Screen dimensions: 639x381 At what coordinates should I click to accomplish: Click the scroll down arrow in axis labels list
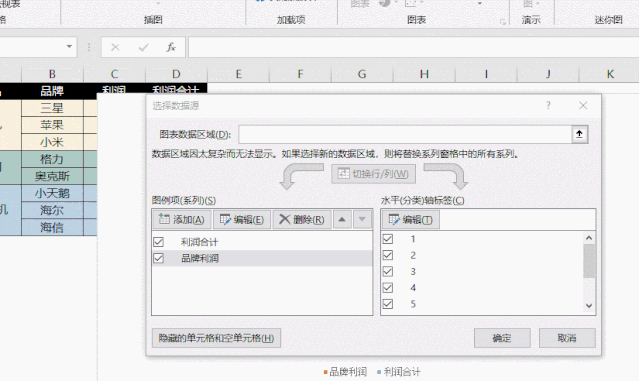[x=589, y=306]
